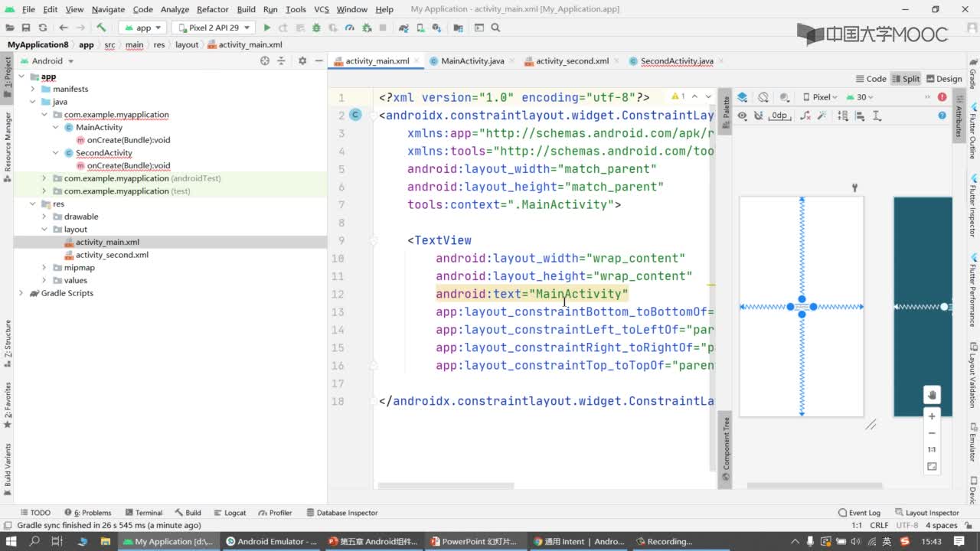Image resolution: width=980 pixels, height=551 pixels.
Task: Click Infer Constraints magic wand icon
Action: click(x=822, y=116)
